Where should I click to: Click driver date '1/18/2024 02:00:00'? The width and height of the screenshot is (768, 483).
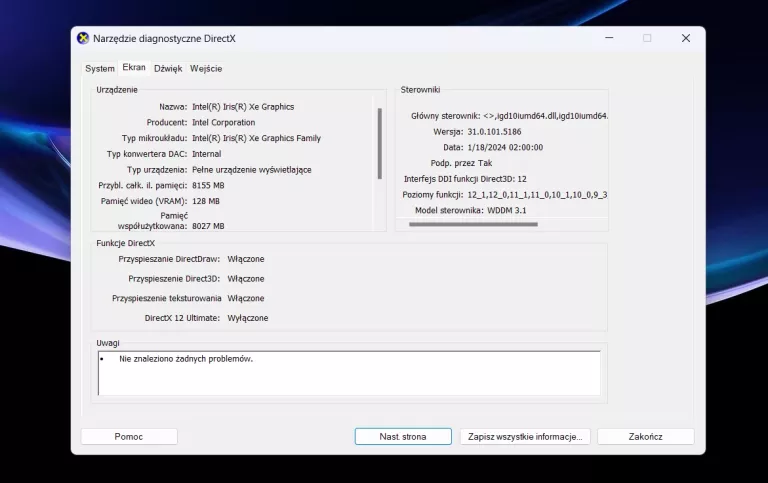click(x=505, y=147)
